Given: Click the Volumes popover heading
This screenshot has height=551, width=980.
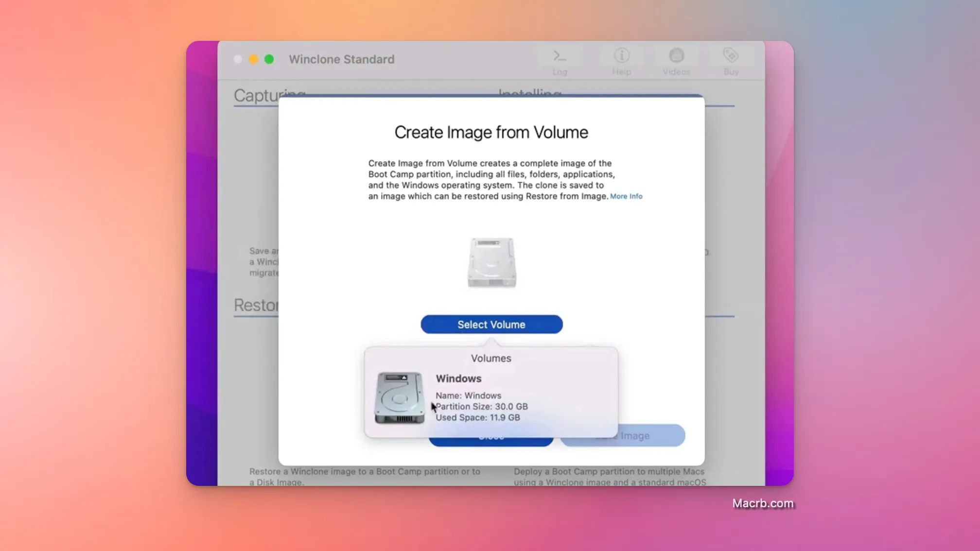Looking at the screenshot, I should tap(491, 358).
